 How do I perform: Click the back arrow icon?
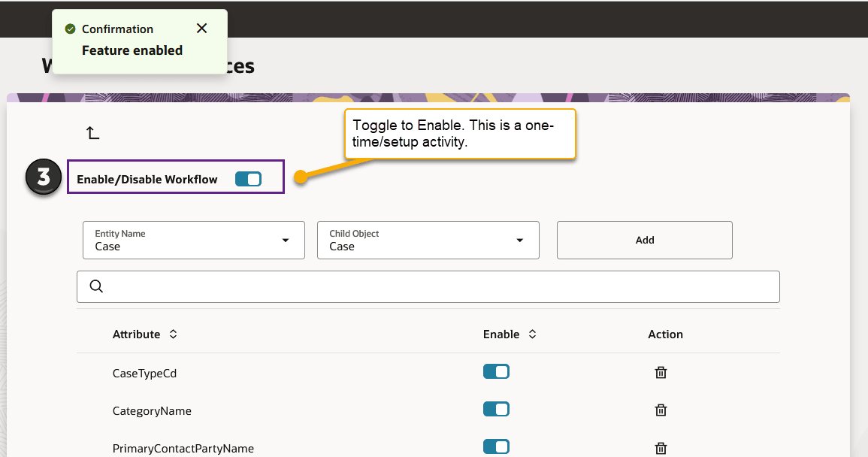click(x=92, y=133)
